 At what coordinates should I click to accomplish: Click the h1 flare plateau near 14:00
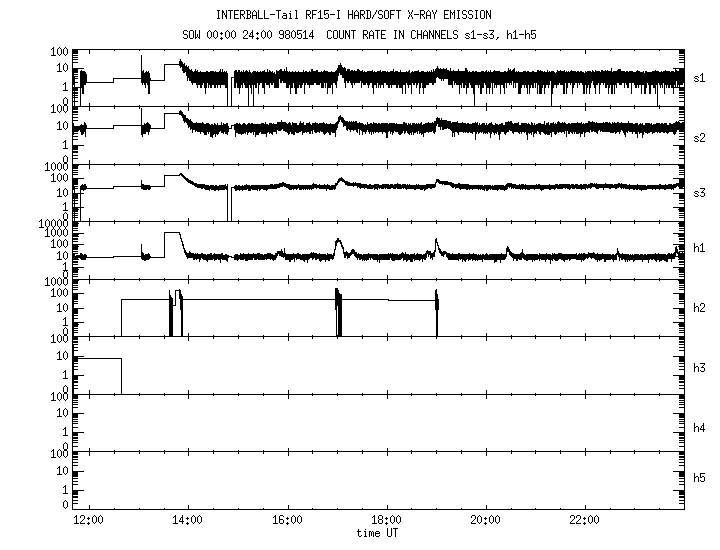[x=172, y=233]
